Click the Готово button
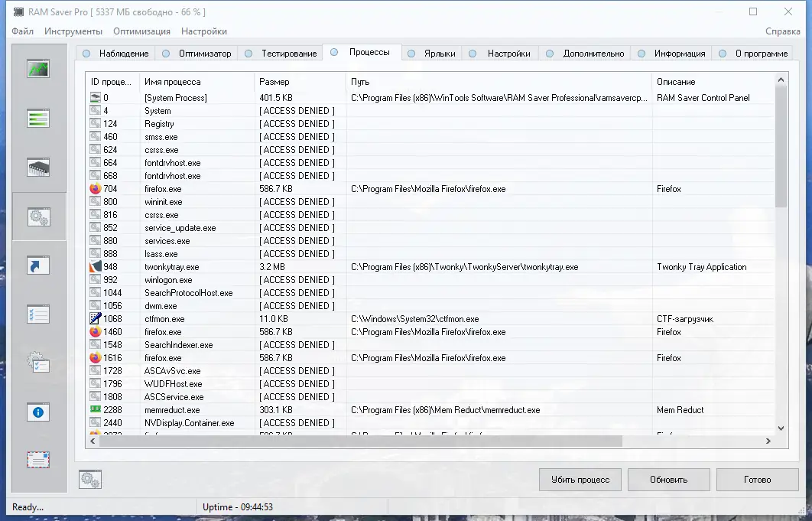 click(757, 480)
